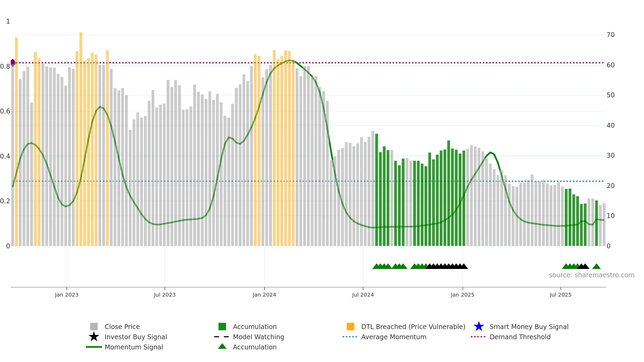Image resolution: width=644 pixels, height=362 pixels.
Task: Click the Investor Buy Signal legend label
Action: click(136, 337)
